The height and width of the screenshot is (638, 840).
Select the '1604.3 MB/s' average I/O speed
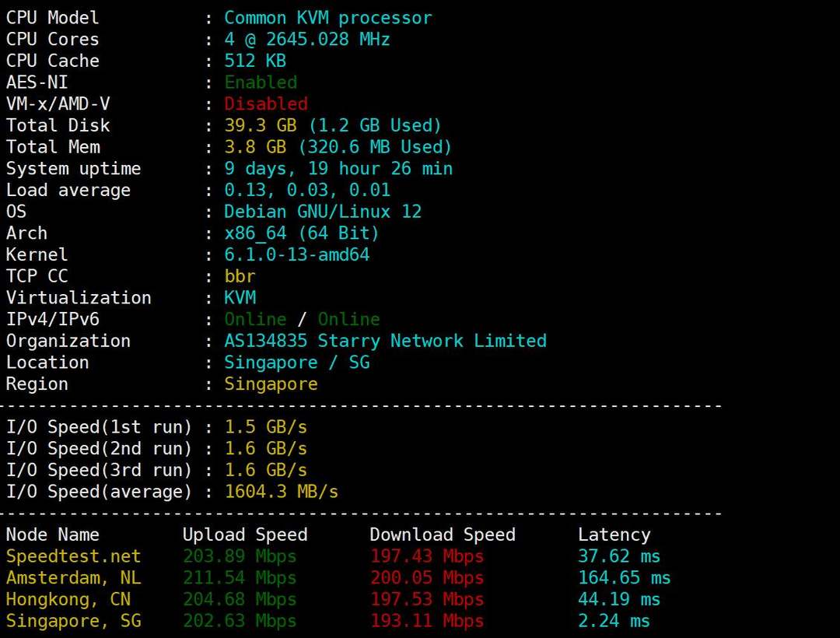coord(282,491)
